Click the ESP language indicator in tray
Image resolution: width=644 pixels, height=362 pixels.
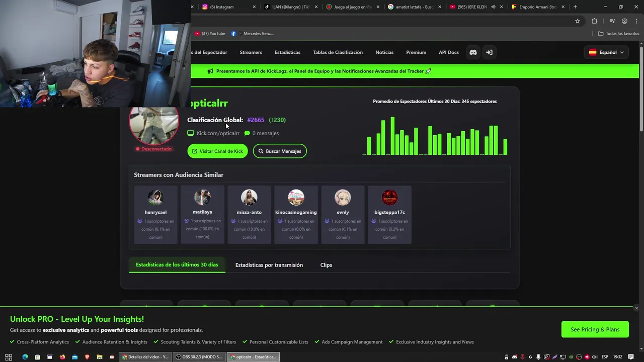point(605,357)
